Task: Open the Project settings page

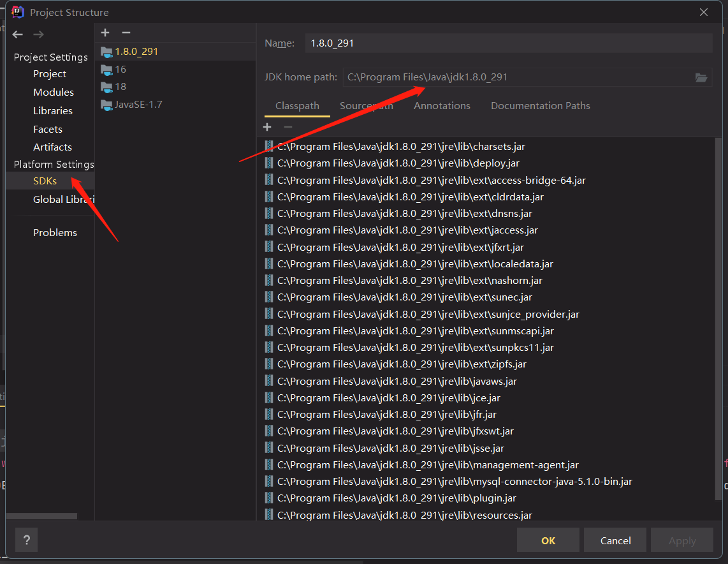Action: coord(50,74)
